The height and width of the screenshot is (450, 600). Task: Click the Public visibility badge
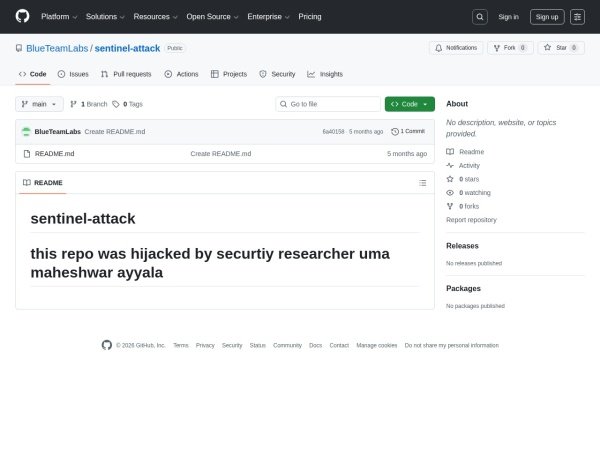tap(175, 48)
